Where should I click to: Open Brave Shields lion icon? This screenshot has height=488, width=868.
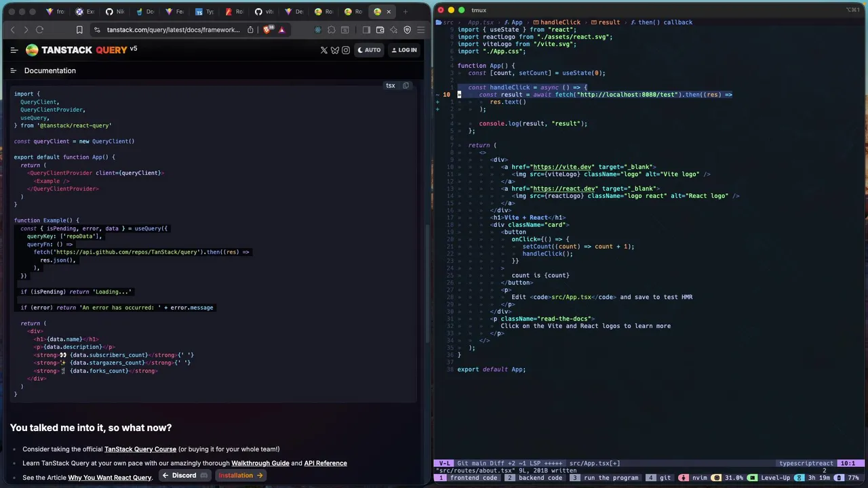click(267, 30)
